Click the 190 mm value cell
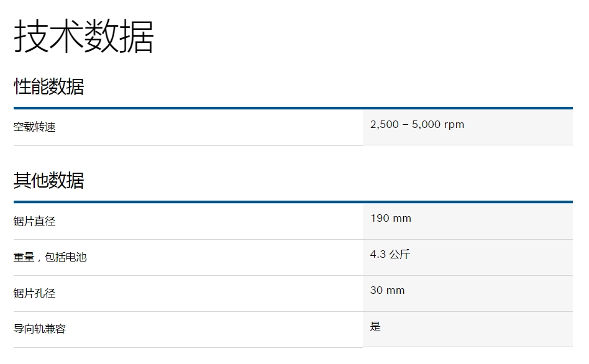 click(x=391, y=219)
